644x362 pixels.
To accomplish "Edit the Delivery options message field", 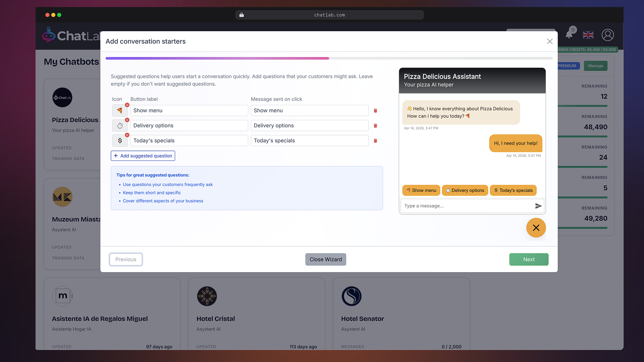I will pyautogui.click(x=310, y=126).
